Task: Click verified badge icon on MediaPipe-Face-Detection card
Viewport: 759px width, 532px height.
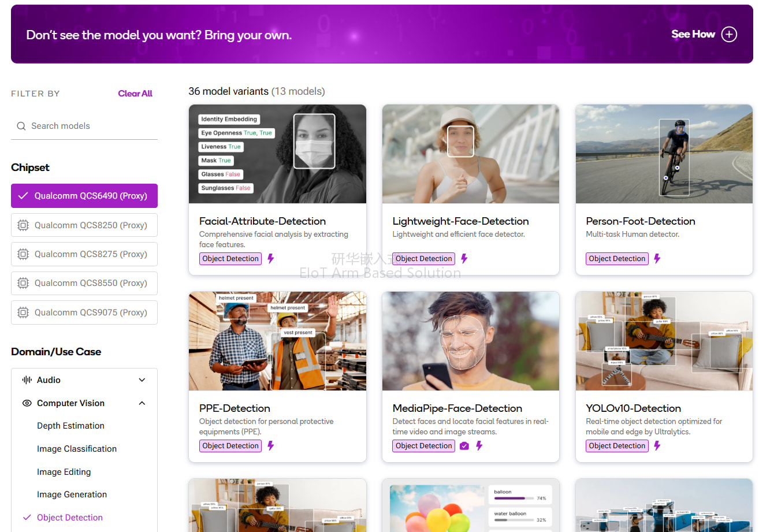Action: (x=464, y=446)
